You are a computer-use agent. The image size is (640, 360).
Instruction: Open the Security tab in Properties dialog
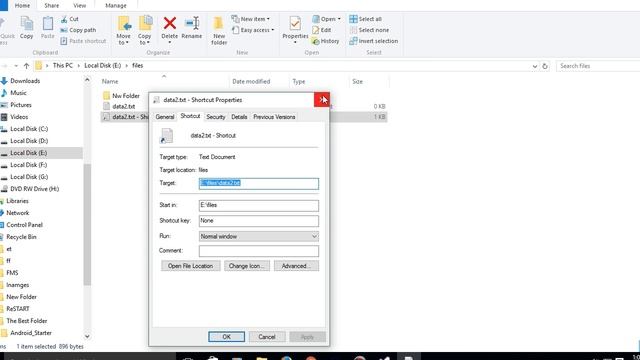[216, 117]
